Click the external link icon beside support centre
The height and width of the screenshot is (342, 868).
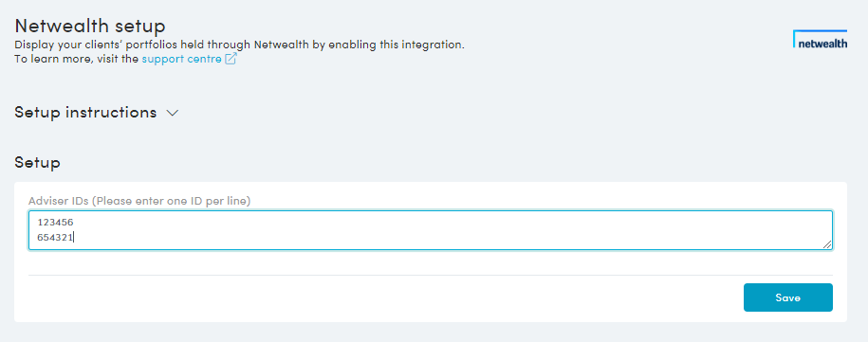pos(231,59)
